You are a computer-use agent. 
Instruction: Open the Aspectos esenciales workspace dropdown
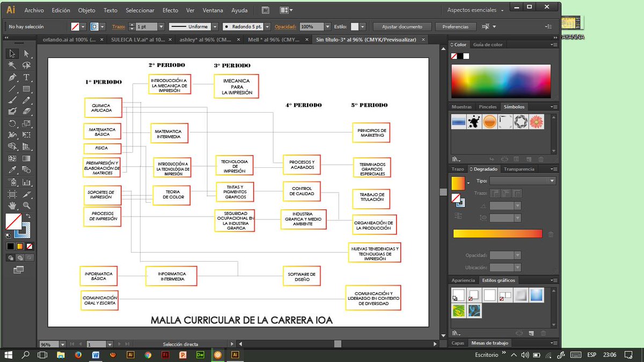(475, 10)
